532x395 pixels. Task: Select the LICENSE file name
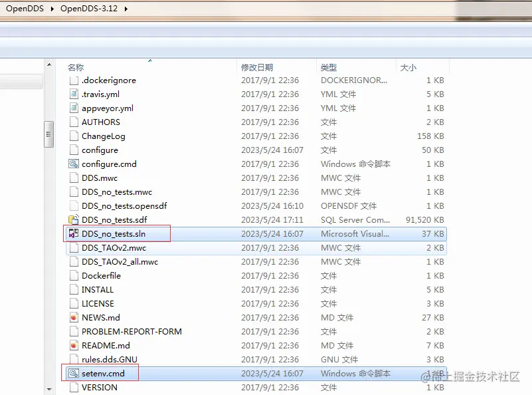pyautogui.click(x=100, y=303)
